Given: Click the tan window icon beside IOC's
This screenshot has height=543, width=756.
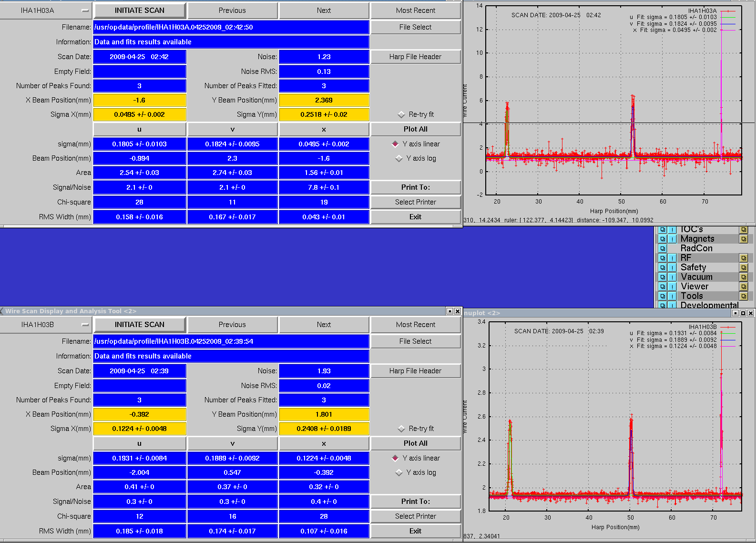Looking at the screenshot, I should click(744, 230).
